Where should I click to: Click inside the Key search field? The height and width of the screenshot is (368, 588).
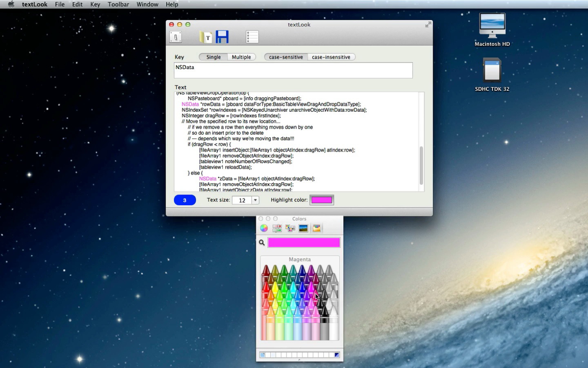point(293,70)
